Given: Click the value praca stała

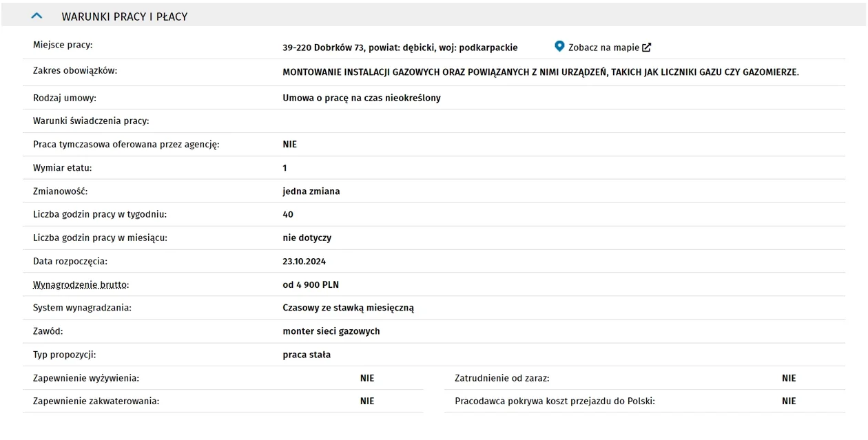Looking at the screenshot, I should (x=307, y=355).
